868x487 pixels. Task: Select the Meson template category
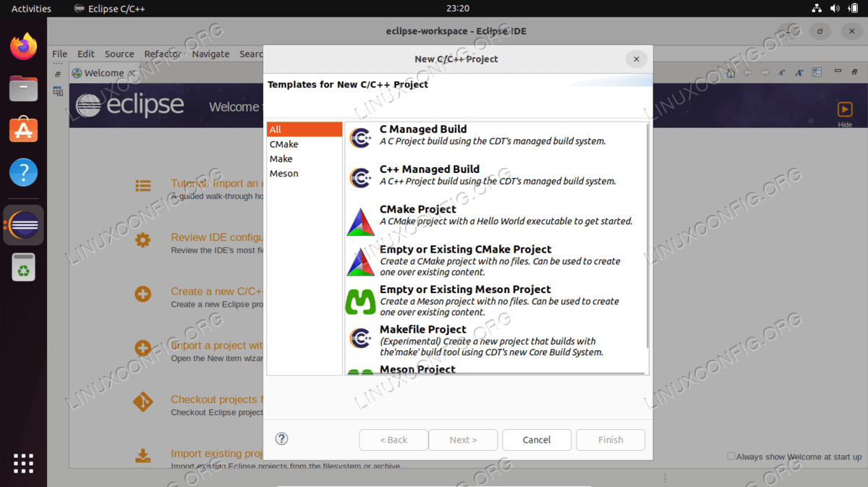click(x=305, y=173)
